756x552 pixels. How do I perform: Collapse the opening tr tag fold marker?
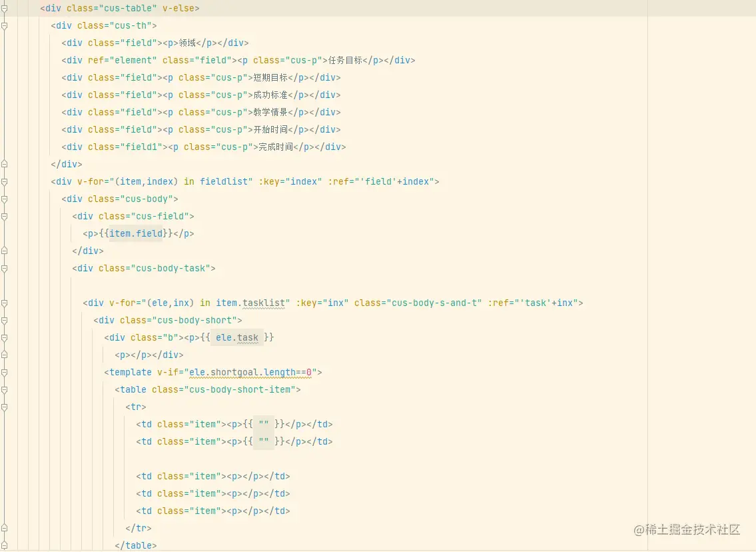click(5, 408)
